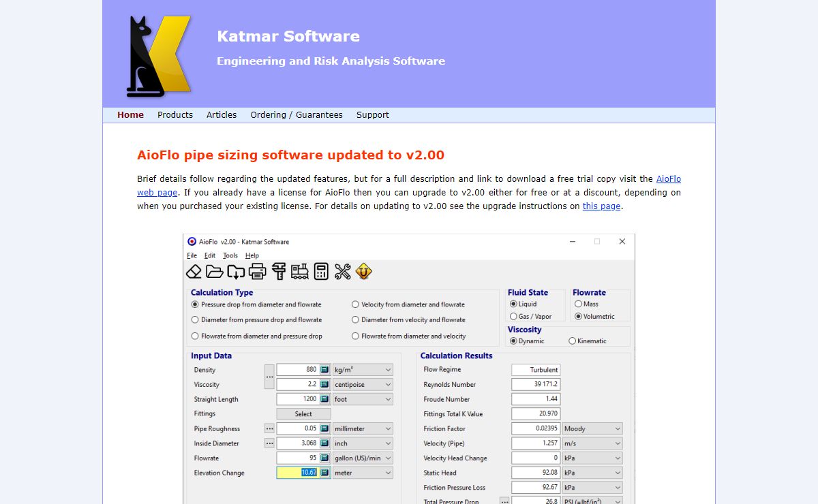
Task: Open the millimeter roughness unit dropdown
Action: (x=363, y=428)
